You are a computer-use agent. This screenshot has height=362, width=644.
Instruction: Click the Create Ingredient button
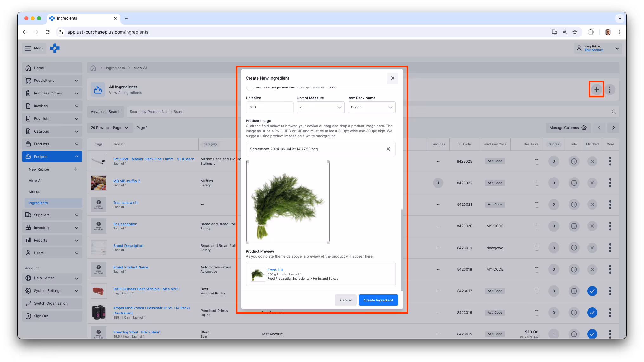(378, 300)
